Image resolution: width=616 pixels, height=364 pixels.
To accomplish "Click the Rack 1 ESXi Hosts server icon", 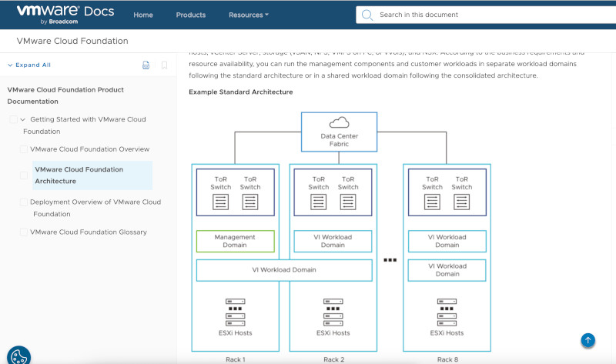I will (236, 312).
